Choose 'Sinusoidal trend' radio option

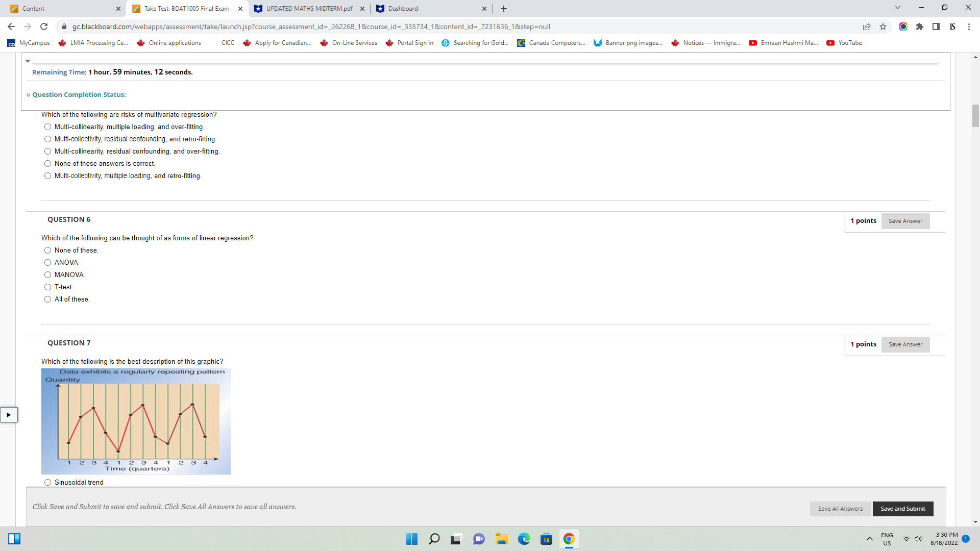pyautogui.click(x=47, y=483)
